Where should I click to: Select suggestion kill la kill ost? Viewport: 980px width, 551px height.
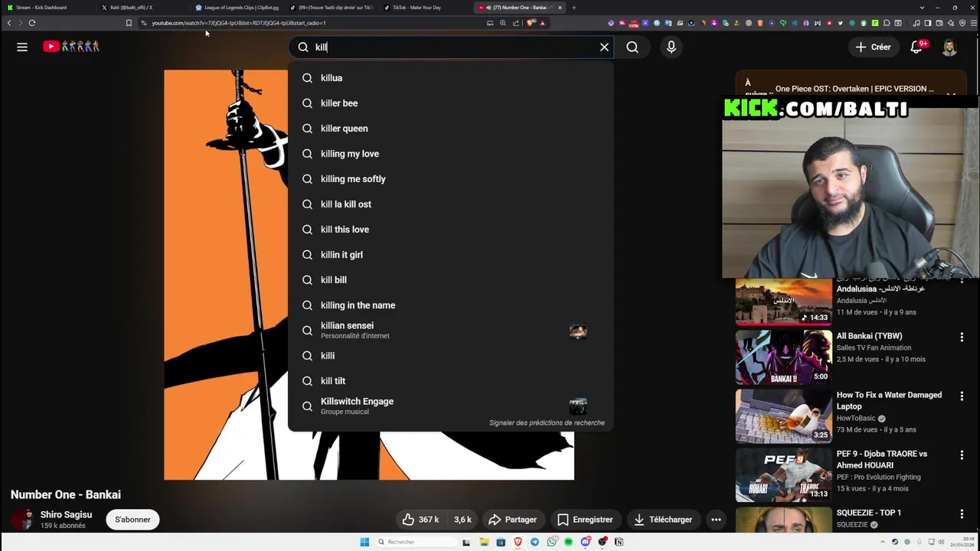[x=451, y=204]
